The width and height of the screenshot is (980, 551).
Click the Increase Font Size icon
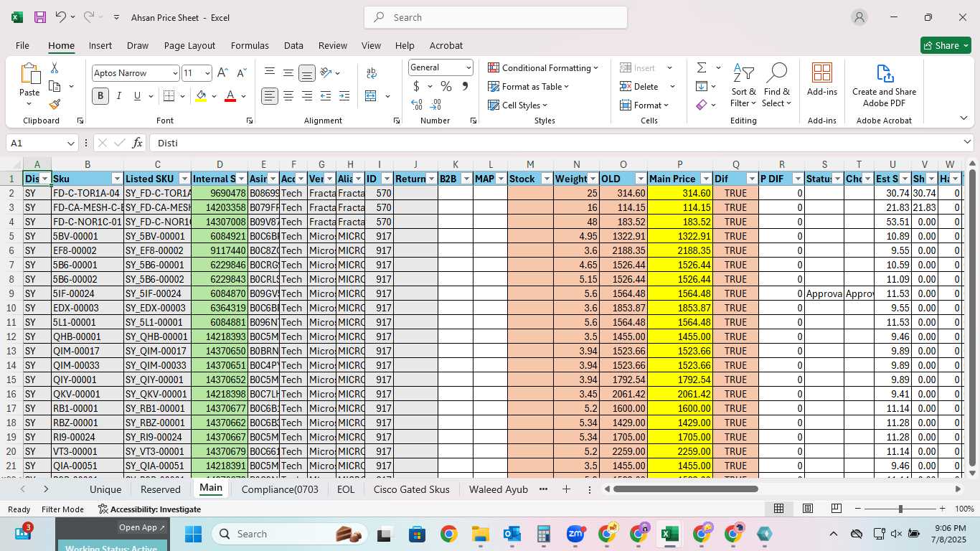(x=222, y=73)
